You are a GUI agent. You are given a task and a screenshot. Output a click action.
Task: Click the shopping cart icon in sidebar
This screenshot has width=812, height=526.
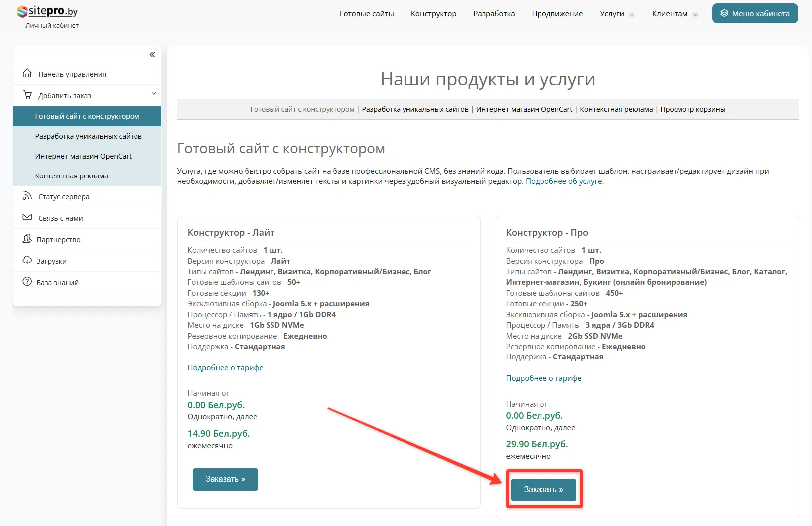coord(27,95)
